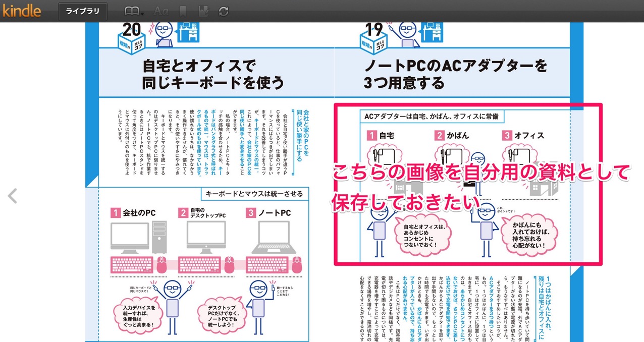Open the Aa font display settings
The width and height of the screenshot is (644, 342).
[161, 11]
